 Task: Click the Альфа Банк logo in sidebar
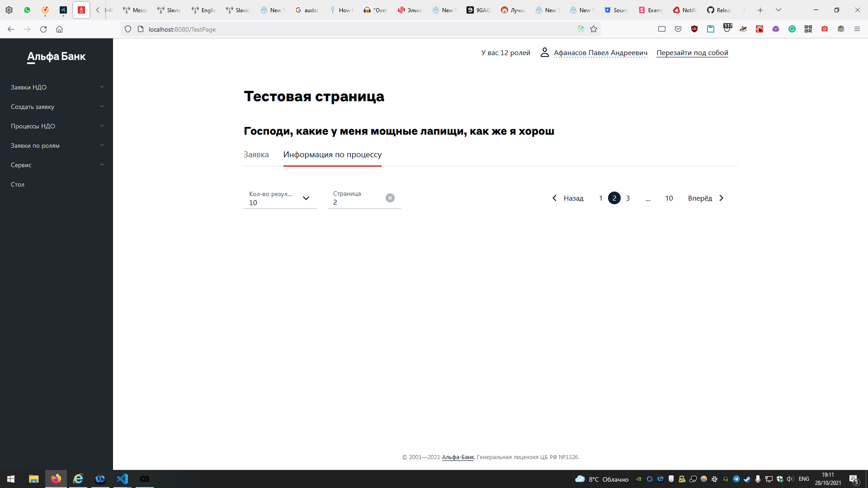(x=56, y=57)
